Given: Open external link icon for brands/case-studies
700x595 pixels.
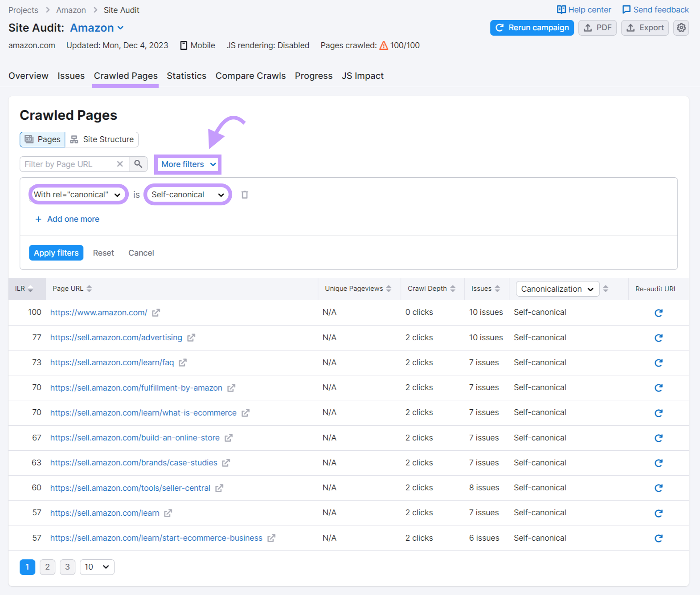Looking at the screenshot, I should [226, 463].
